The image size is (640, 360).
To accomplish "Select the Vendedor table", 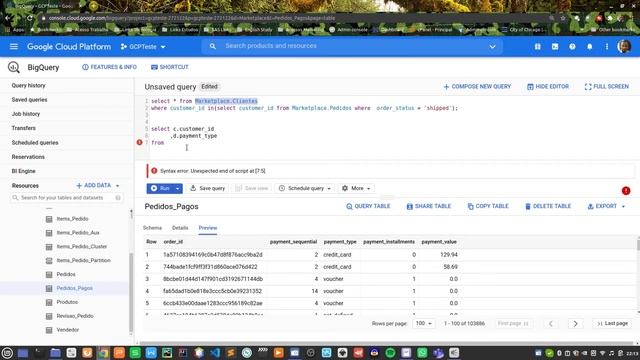I will [x=68, y=330].
